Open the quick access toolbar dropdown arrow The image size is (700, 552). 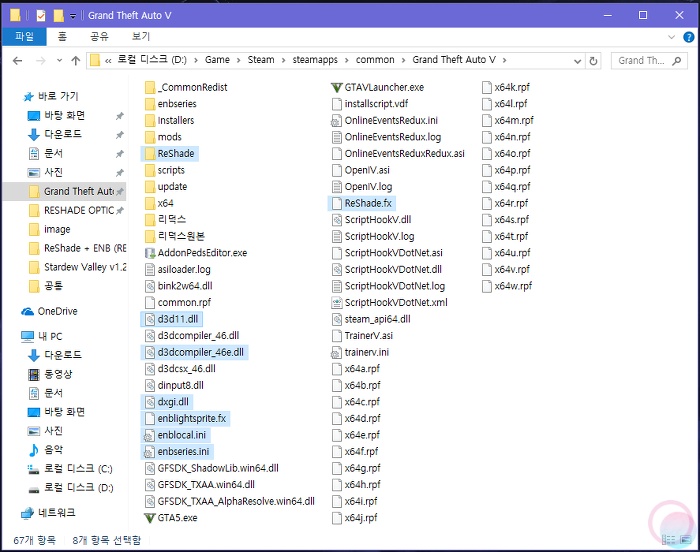pyautogui.click(x=73, y=16)
